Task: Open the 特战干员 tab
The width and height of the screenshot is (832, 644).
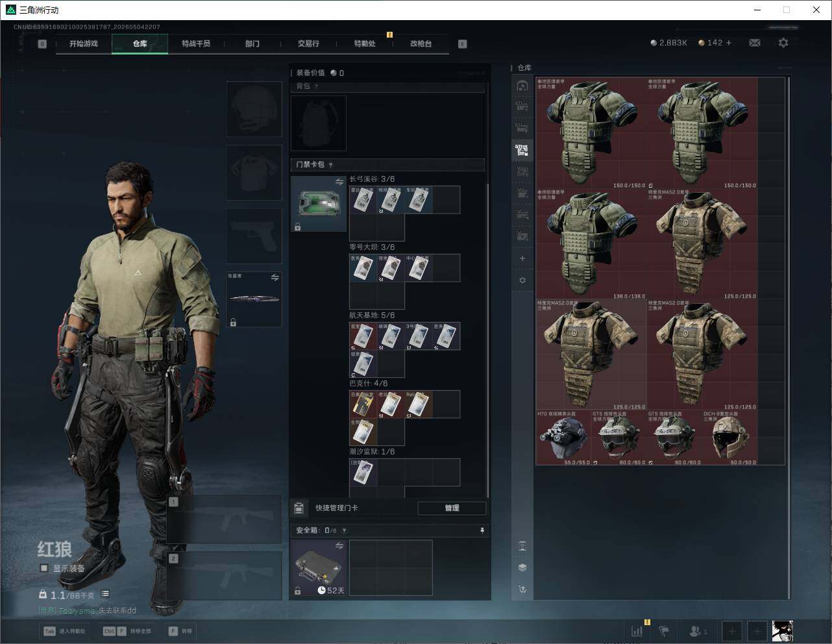Action: (196, 43)
